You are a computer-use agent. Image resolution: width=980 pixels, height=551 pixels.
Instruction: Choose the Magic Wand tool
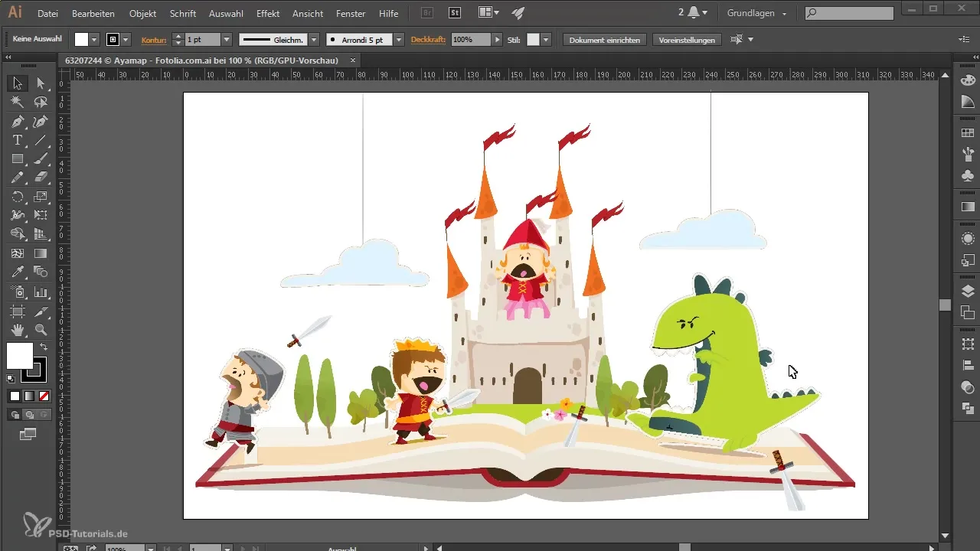coord(17,103)
